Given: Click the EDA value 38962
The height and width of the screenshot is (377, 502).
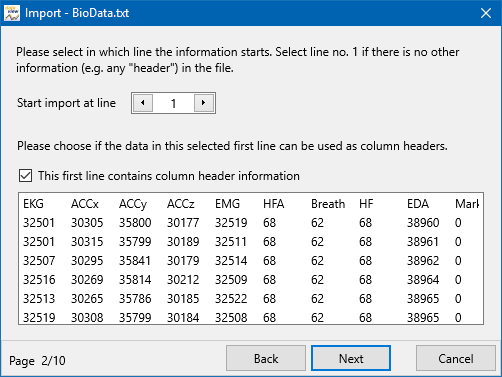Looking at the screenshot, I should click(x=423, y=260).
